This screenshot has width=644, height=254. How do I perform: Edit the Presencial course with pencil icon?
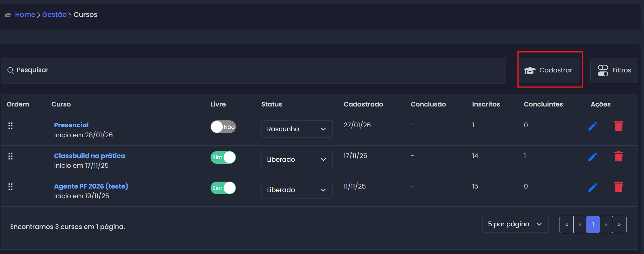tap(593, 126)
